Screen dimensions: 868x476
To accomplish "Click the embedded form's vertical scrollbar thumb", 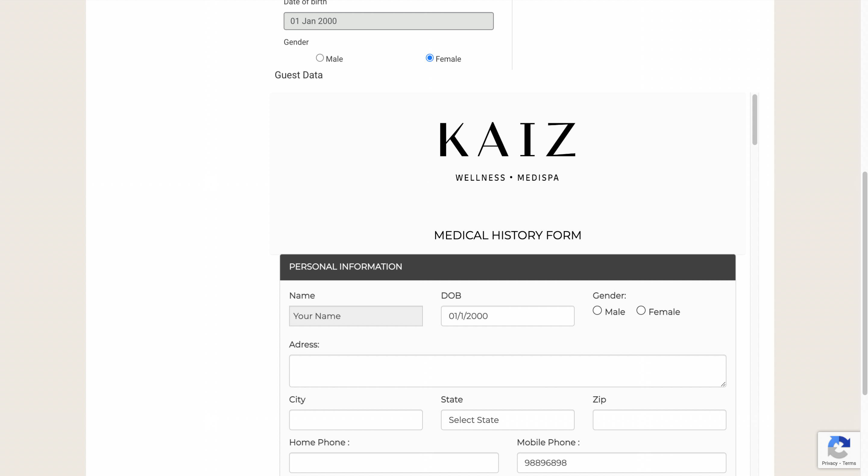I will pyautogui.click(x=754, y=120).
